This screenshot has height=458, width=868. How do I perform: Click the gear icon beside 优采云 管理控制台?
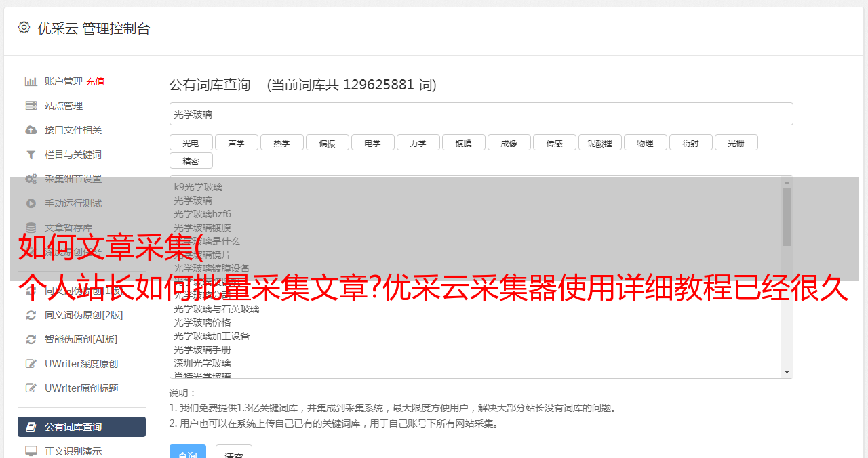tap(24, 28)
